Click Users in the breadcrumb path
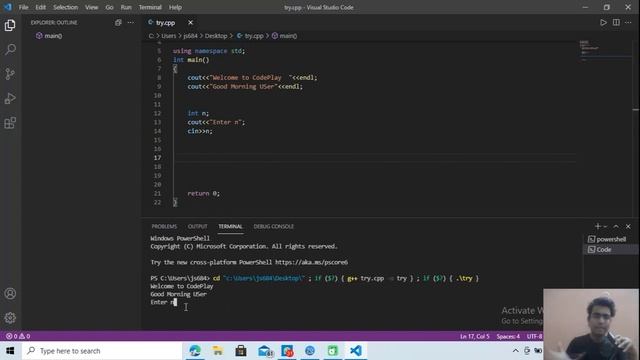Screen dimensions: 640x360 (169, 36)
